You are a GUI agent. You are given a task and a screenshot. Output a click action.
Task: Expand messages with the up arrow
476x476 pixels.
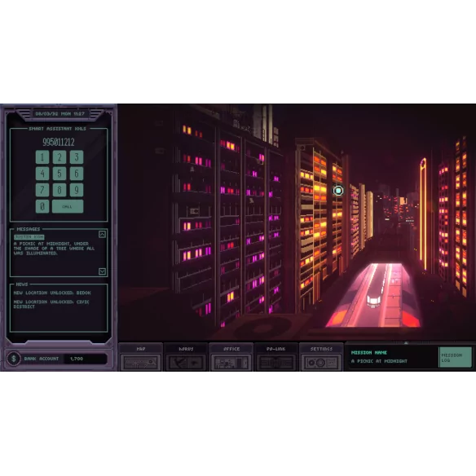pyautogui.click(x=103, y=234)
